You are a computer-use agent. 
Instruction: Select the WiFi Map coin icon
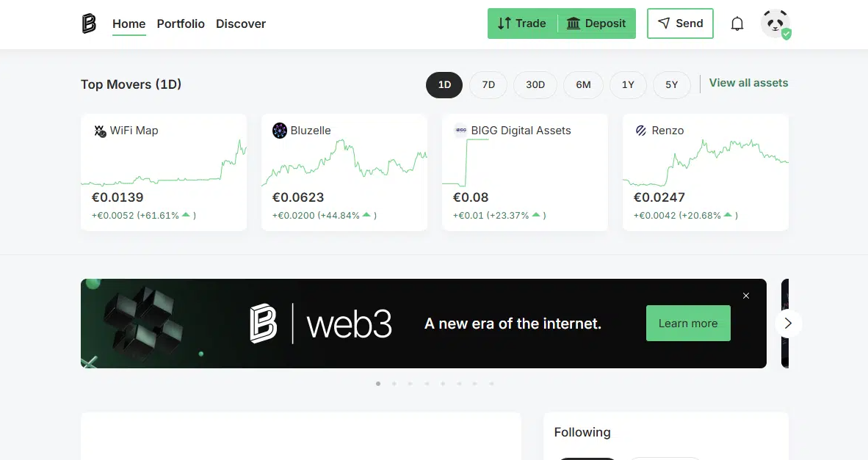pyautogui.click(x=99, y=131)
